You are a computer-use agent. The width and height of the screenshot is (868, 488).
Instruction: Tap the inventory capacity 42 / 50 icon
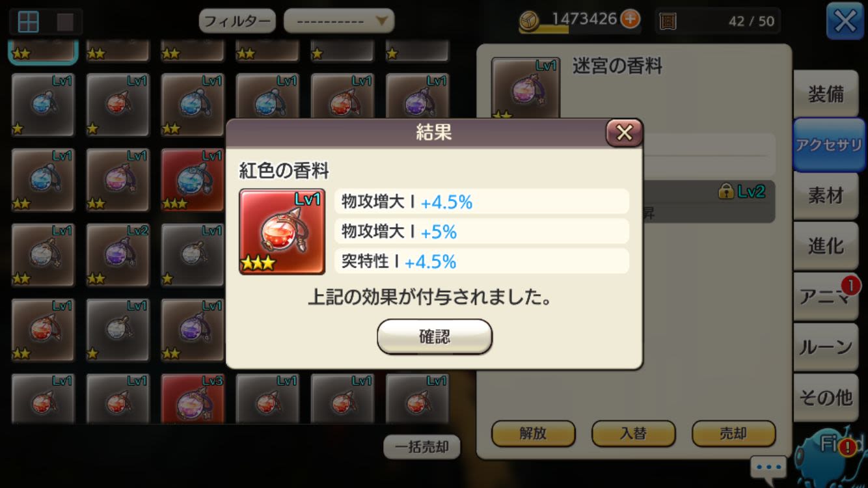pyautogui.click(x=668, y=21)
